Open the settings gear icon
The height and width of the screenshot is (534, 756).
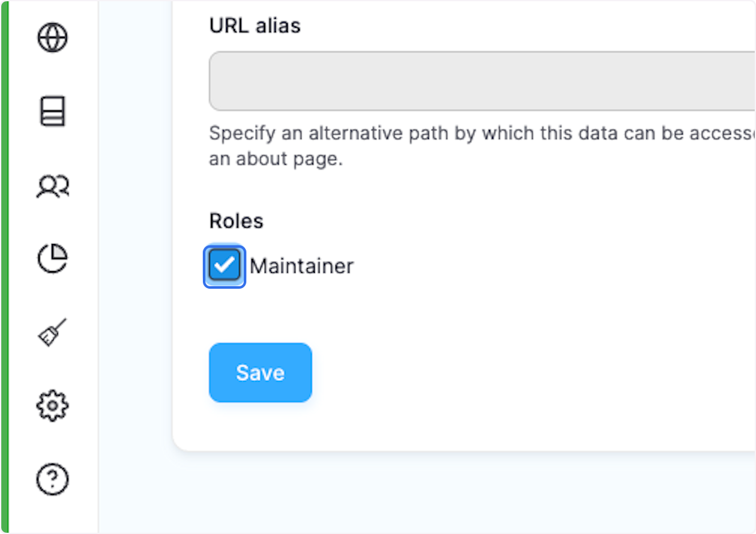(52, 406)
